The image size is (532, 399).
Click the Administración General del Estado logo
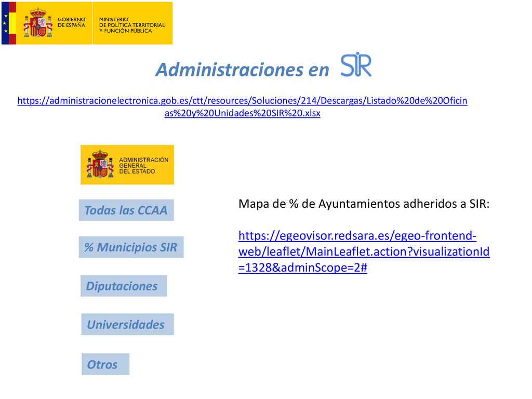tap(127, 165)
